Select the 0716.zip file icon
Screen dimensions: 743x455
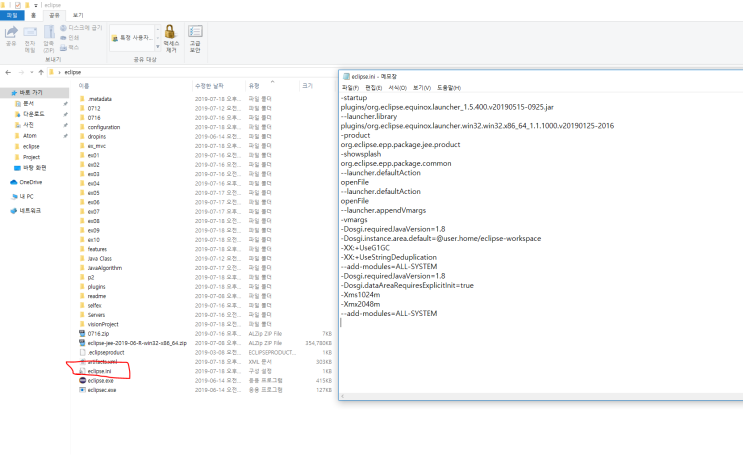(82, 334)
